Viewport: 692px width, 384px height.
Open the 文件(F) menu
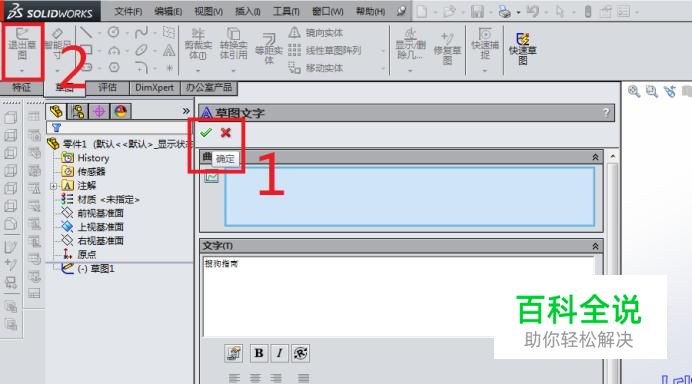tap(128, 11)
